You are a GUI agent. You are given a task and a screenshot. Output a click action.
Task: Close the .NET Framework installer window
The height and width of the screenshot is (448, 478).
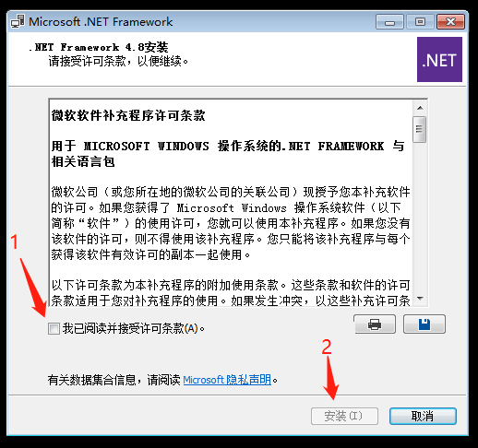click(450, 22)
